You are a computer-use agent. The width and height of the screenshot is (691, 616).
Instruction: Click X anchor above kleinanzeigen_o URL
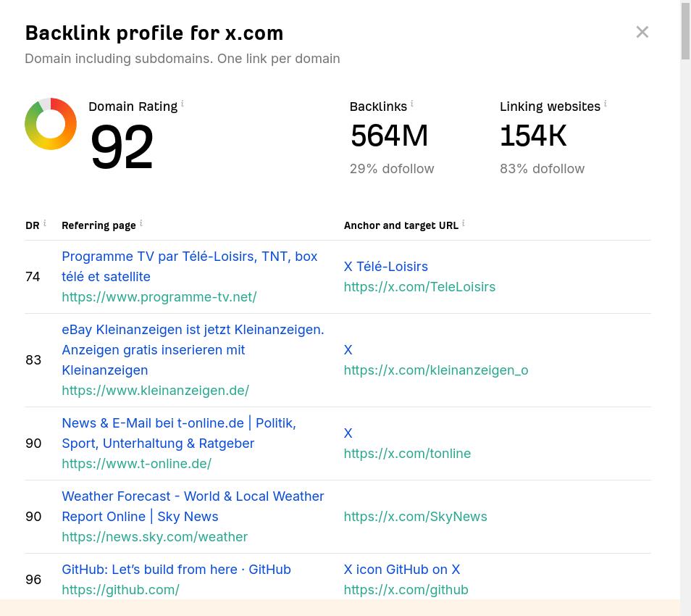[x=348, y=349]
